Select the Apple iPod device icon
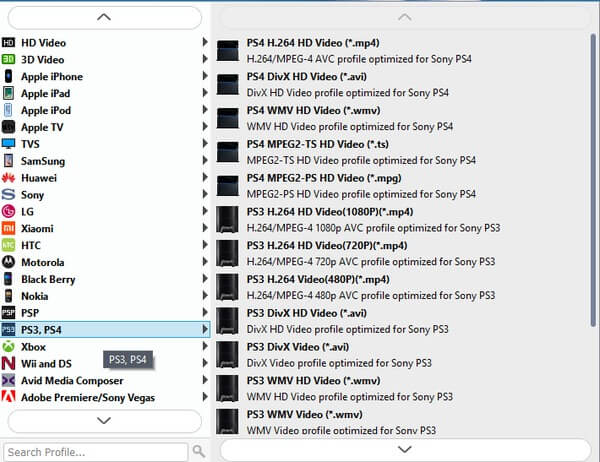This screenshot has width=600, height=462. (8, 110)
